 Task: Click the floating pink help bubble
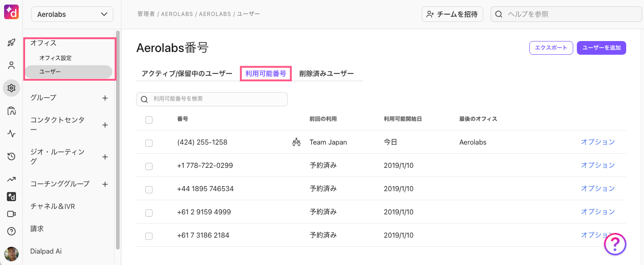tap(615, 244)
